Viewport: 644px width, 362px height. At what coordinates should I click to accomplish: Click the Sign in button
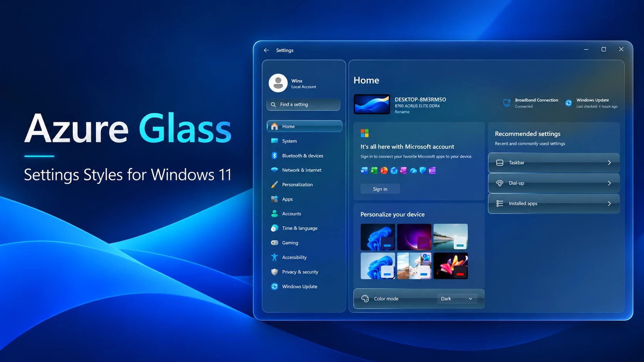tap(380, 189)
